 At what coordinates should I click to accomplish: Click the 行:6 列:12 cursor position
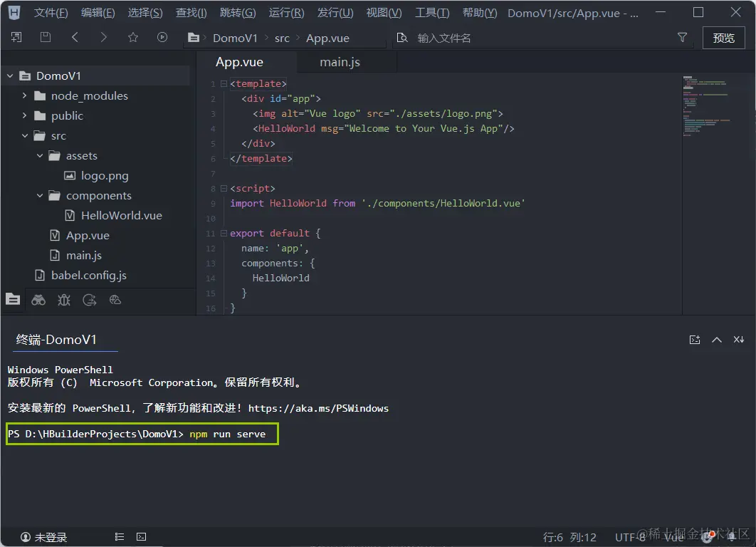[x=569, y=537]
